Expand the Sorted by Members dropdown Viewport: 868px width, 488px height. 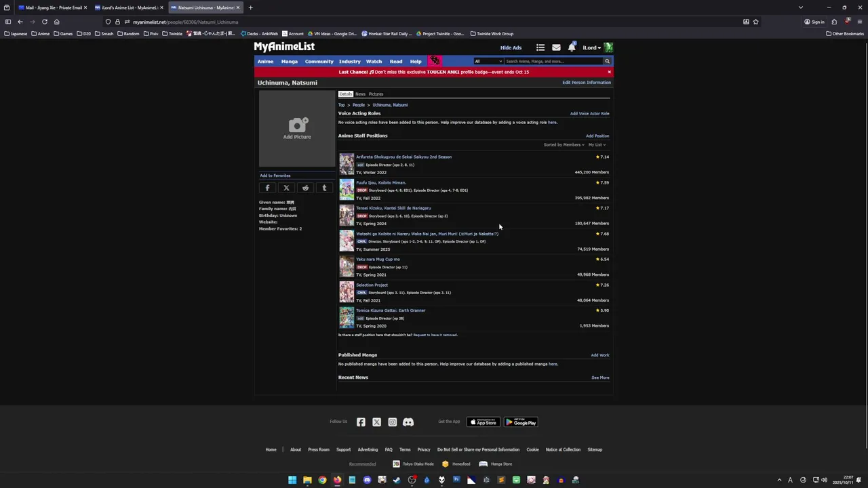click(x=564, y=145)
